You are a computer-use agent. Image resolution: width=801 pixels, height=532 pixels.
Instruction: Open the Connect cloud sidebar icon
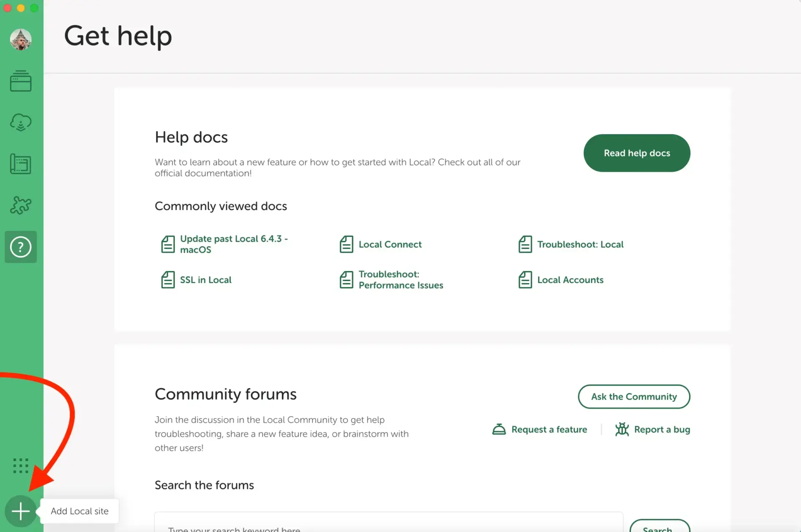point(20,123)
